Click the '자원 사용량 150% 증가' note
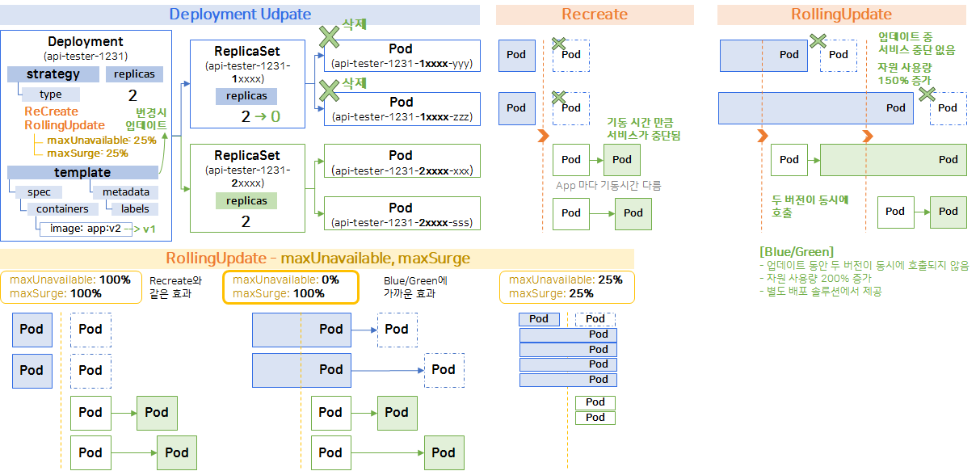The width and height of the screenshot is (980, 471). pos(904,74)
